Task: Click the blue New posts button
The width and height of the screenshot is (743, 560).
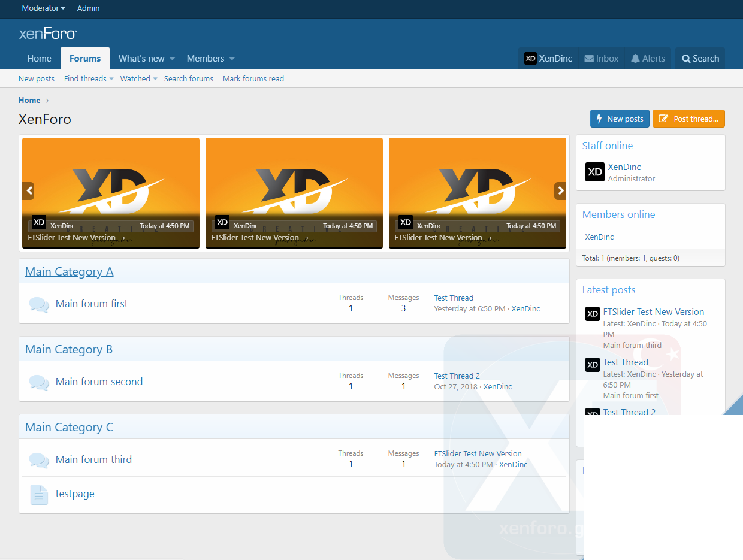Action: 620,119
